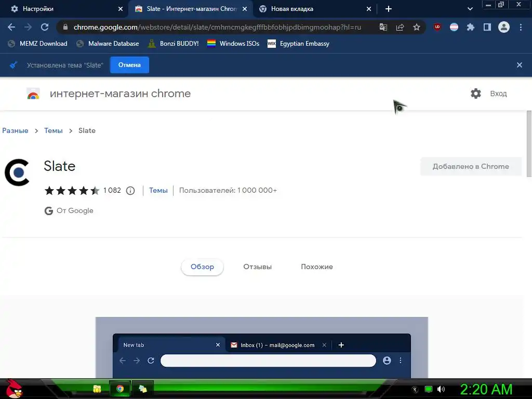
Task: Click Chrome icon in taskbar
Action: click(120, 389)
